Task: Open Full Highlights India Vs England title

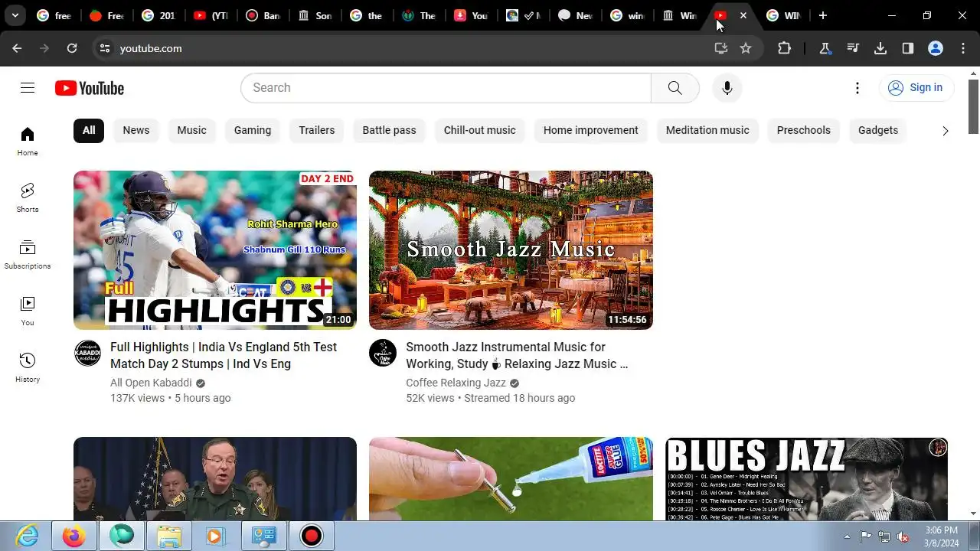Action: pyautogui.click(x=224, y=355)
